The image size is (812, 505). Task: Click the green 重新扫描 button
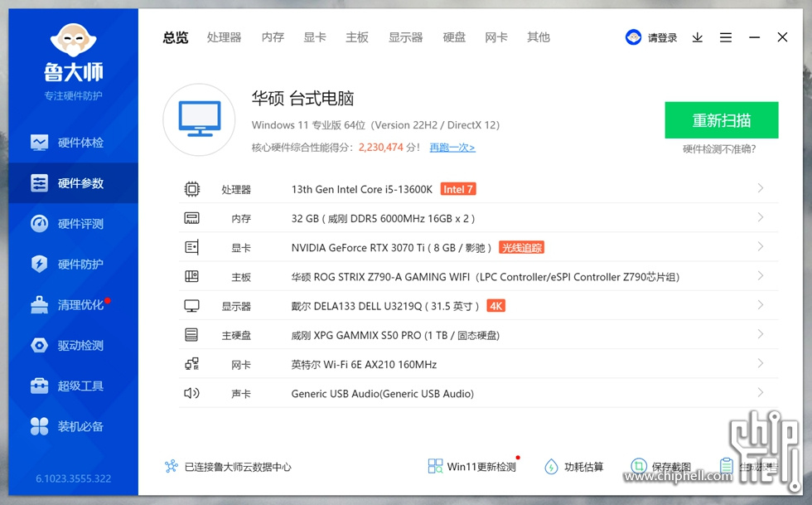(x=722, y=120)
